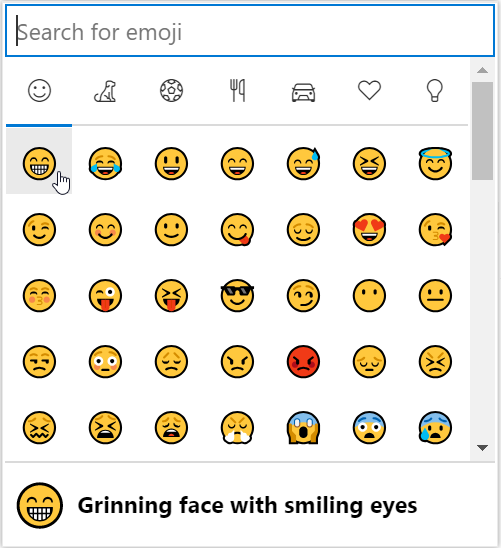The height and width of the screenshot is (550, 502).
Task: Select the face with tears of joy emoji
Action: (x=105, y=163)
